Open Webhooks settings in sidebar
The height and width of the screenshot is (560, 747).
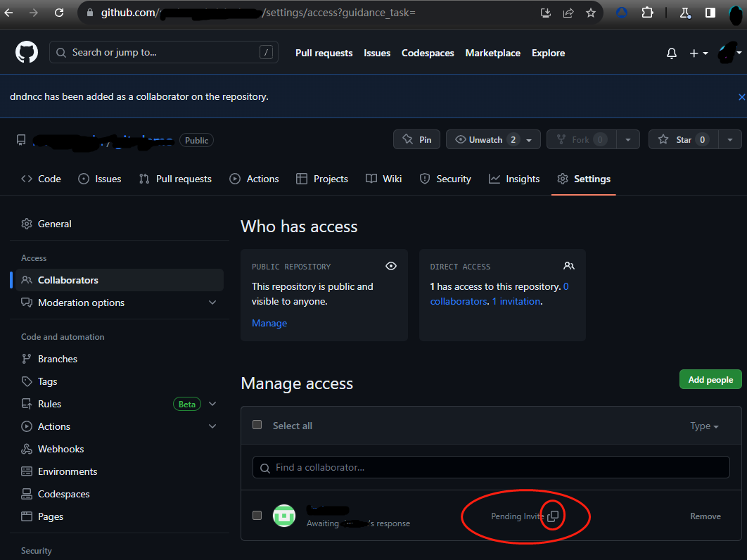(x=119, y=449)
